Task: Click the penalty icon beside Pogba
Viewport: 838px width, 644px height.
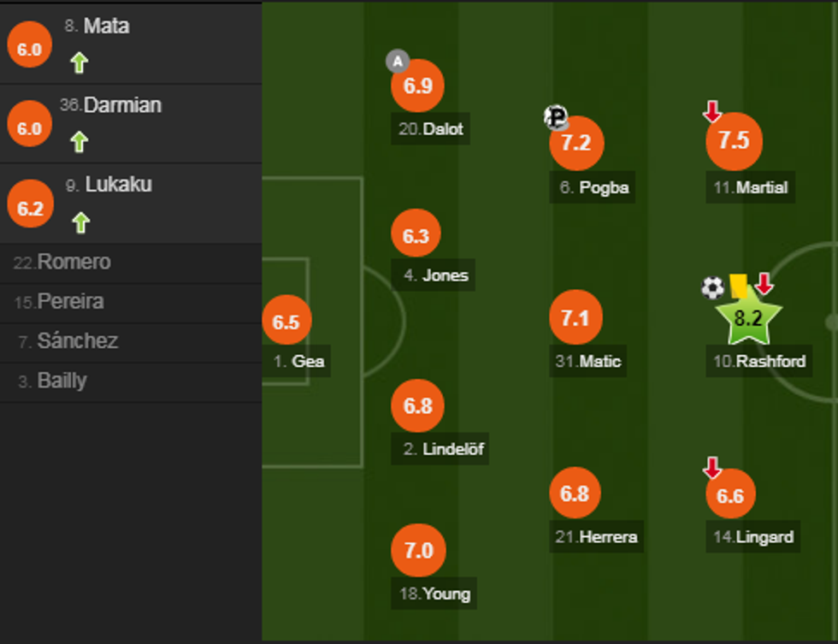Action: (x=556, y=117)
